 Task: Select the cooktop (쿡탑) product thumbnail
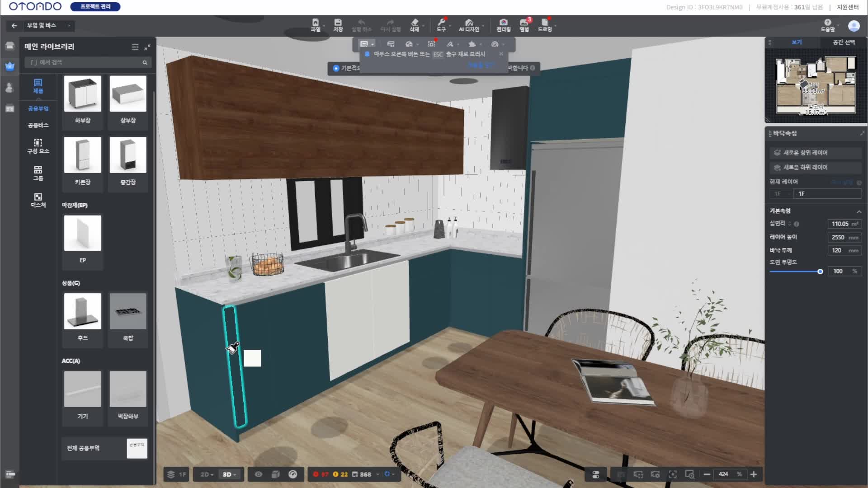pos(128,311)
